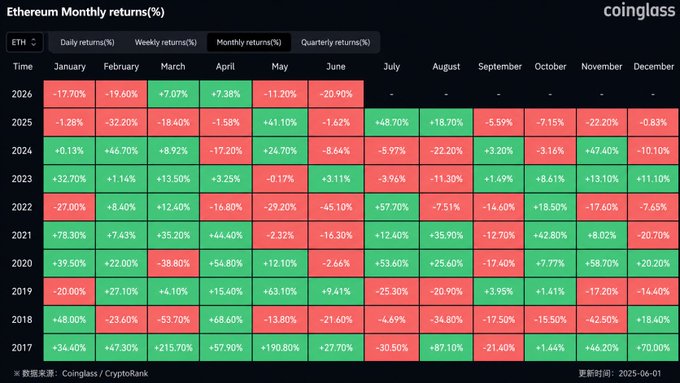The height and width of the screenshot is (383, 680).
Task: Click the -20.90% cell for June 2026
Action: (336, 94)
